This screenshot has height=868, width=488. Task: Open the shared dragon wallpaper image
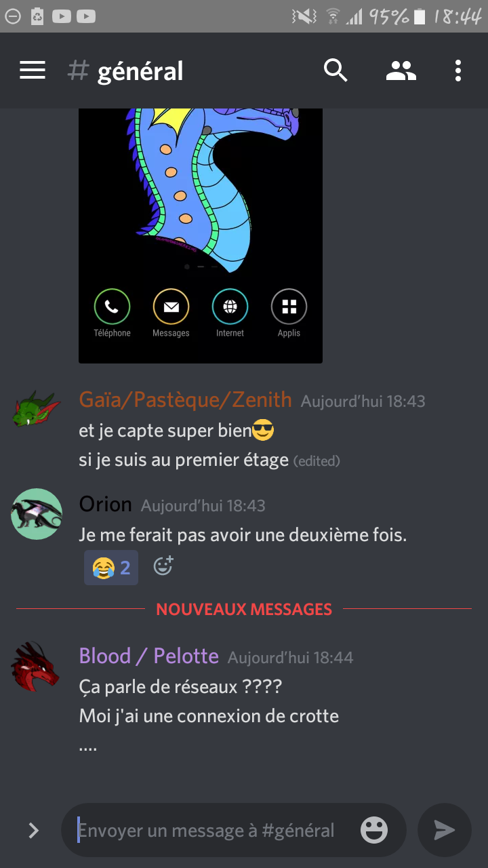[201, 235]
